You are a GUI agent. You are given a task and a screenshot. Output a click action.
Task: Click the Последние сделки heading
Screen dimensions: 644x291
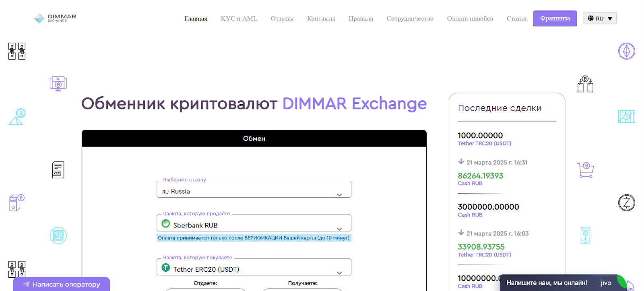tap(500, 108)
